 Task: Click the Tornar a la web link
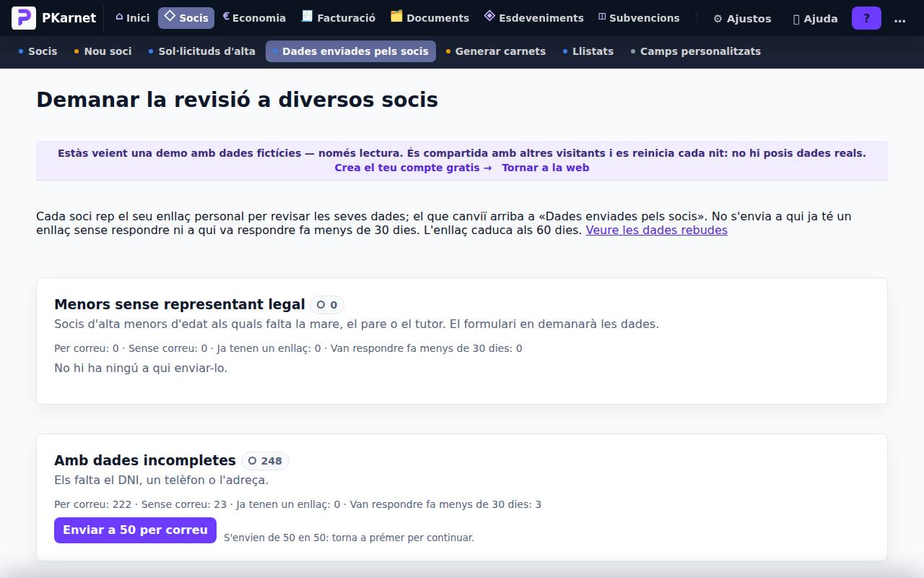545,168
